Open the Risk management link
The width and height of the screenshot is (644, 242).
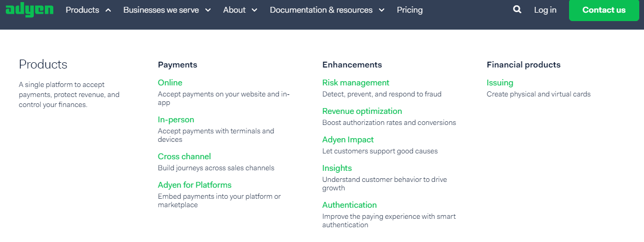pos(356,83)
